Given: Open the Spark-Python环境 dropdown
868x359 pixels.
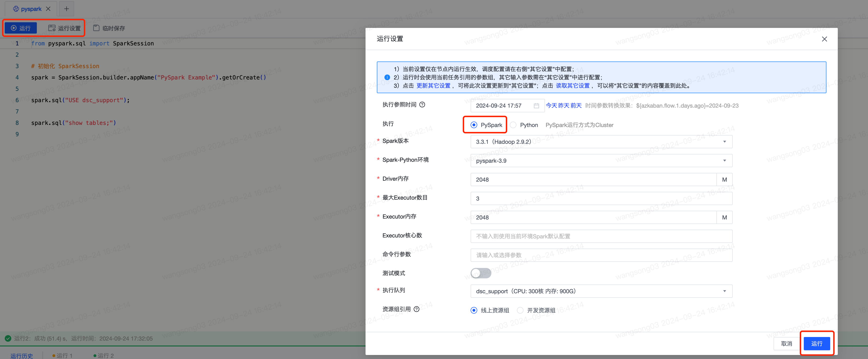Looking at the screenshot, I should tap(725, 161).
